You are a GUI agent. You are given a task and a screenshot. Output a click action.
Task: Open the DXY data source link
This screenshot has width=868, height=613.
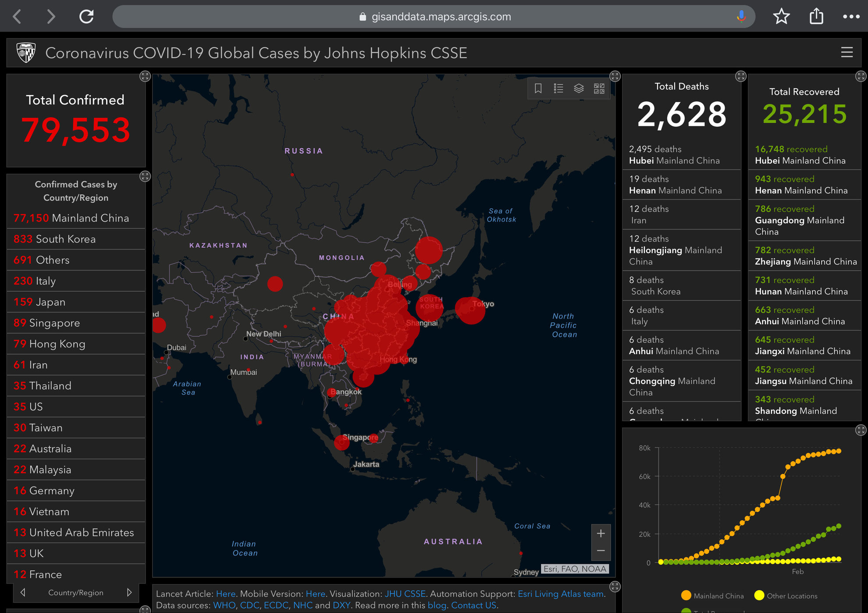341,606
